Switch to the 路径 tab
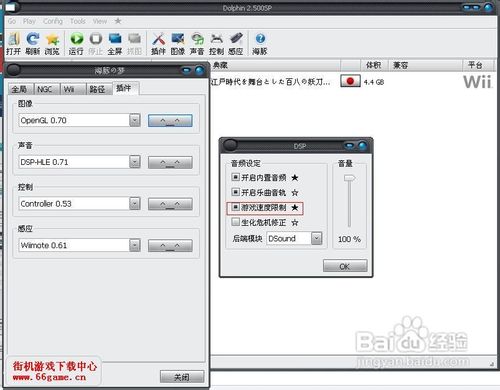Image resolution: width=500 pixels, height=390 pixels. (x=99, y=89)
